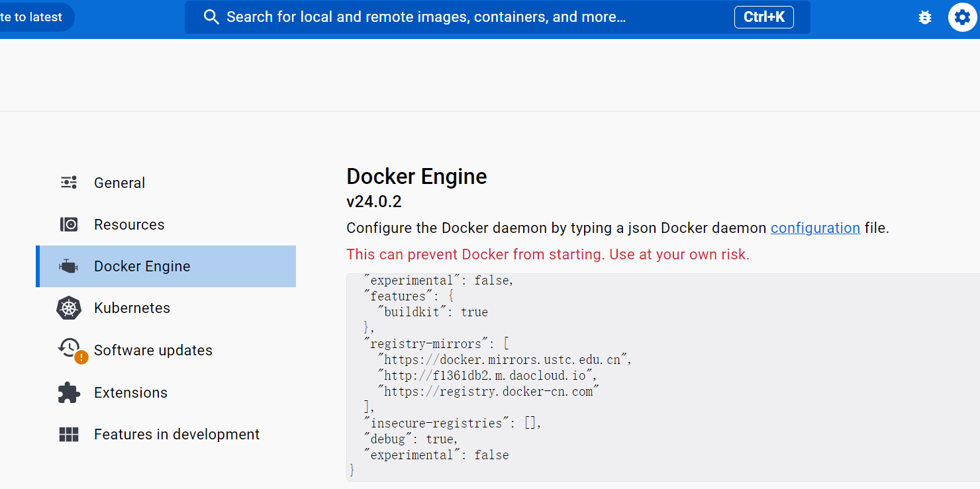Switch to Kubernetes settings
980x489 pixels.
(166, 308)
